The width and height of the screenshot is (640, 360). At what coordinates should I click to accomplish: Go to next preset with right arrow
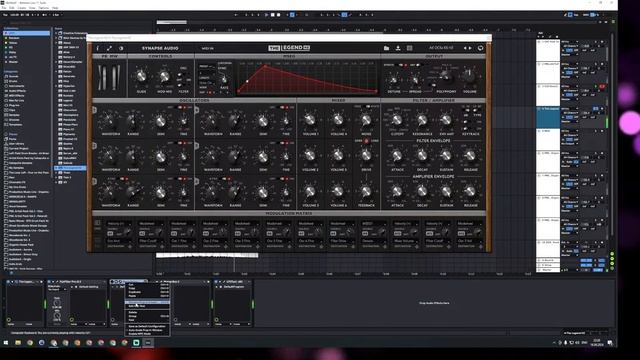point(470,48)
